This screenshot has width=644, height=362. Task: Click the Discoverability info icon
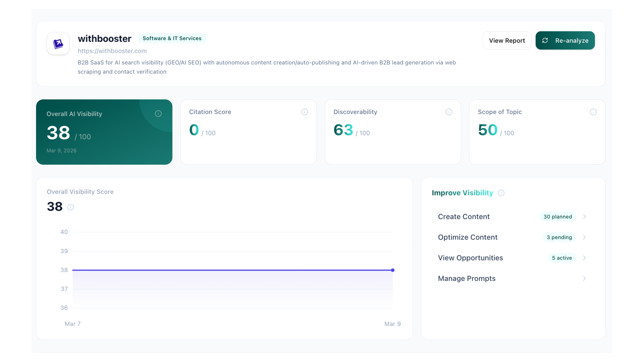(449, 112)
